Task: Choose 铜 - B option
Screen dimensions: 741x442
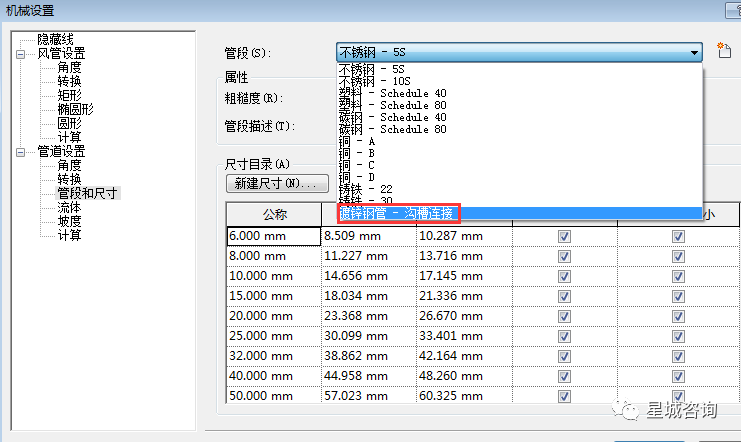Action: coord(520,153)
